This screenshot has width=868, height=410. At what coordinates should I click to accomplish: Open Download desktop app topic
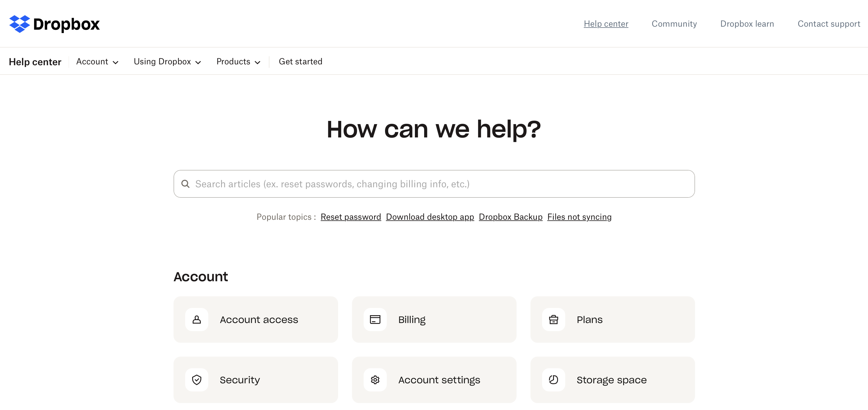coord(430,217)
